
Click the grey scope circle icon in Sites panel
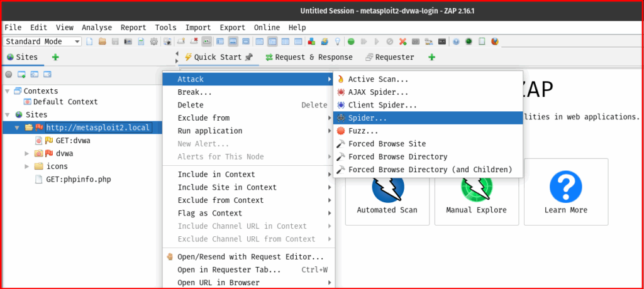9,74
